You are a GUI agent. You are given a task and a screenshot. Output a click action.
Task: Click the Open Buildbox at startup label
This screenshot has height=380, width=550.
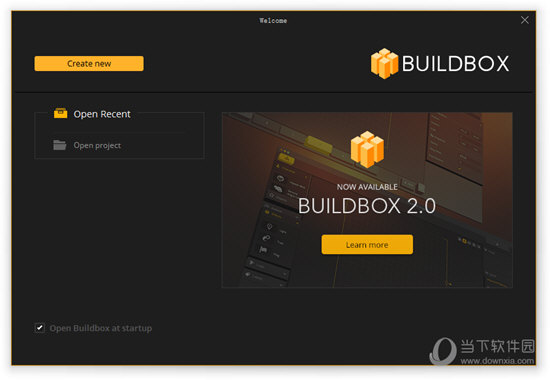click(x=101, y=328)
